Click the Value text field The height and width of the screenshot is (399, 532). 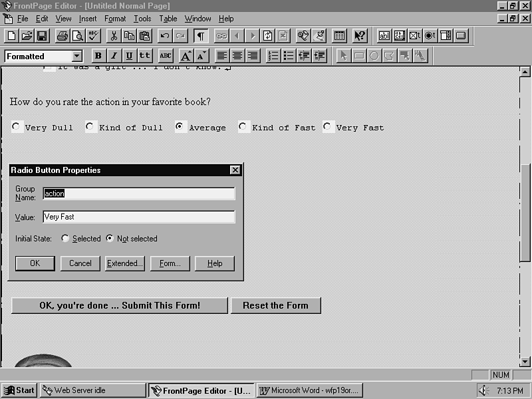(138, 217)
